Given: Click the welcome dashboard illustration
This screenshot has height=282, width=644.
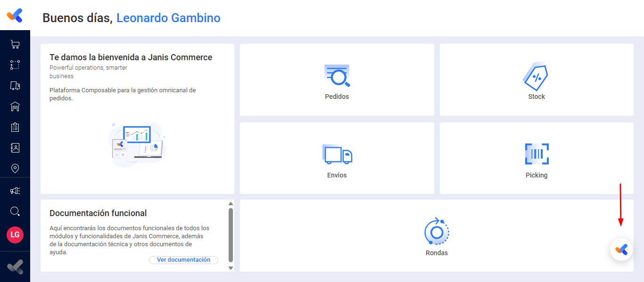Looking at the screenshot, I should 137,145.
